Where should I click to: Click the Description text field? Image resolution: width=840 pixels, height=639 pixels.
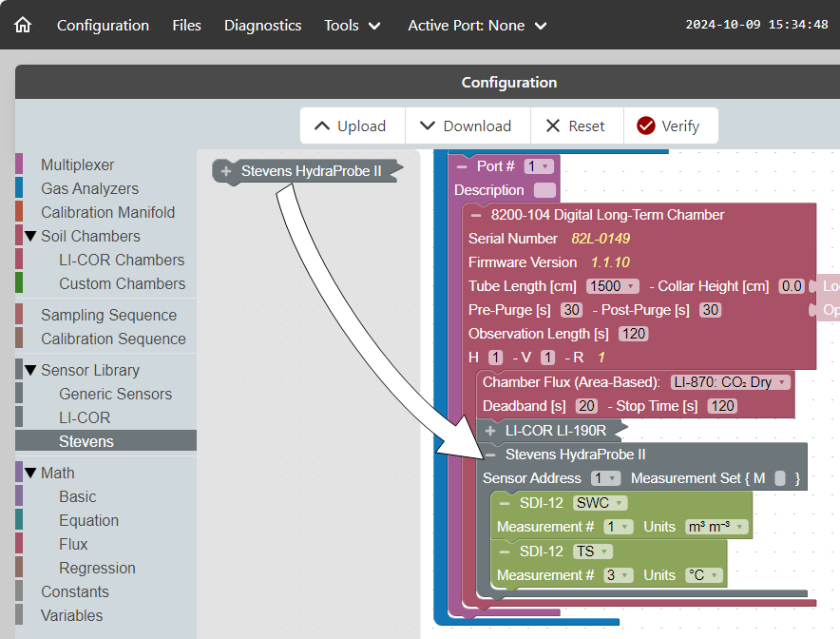coord(544,190)
